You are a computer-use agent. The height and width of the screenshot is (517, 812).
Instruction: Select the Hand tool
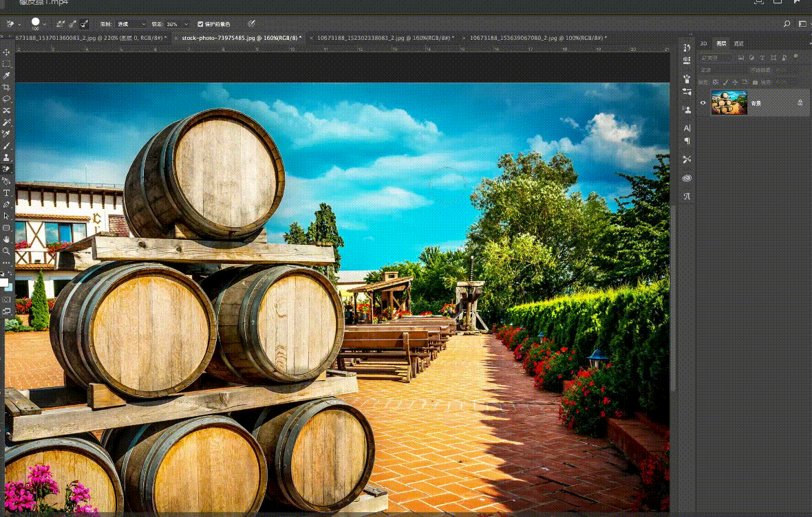[x=6, y=239]
